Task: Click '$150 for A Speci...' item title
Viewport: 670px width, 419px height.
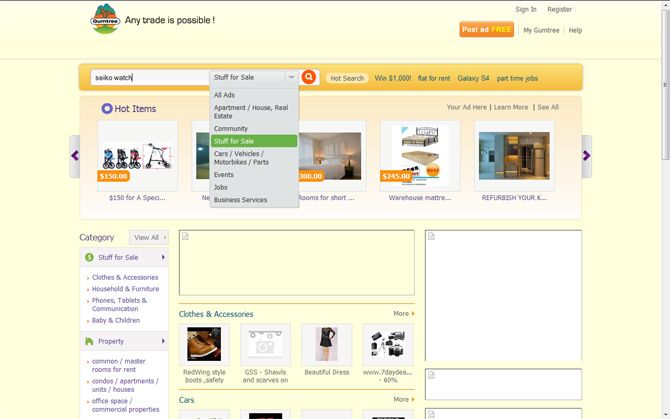Action: click(x=137, y=198)
